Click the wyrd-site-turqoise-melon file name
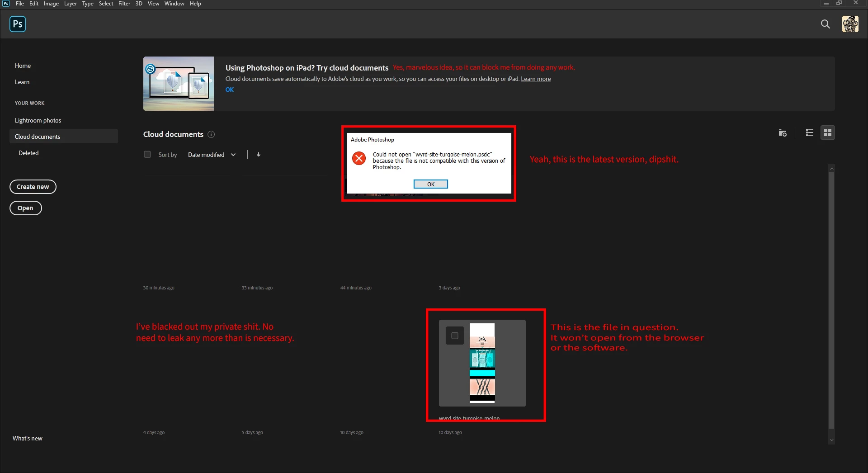 pyautogui.click(x=469, y=418)
